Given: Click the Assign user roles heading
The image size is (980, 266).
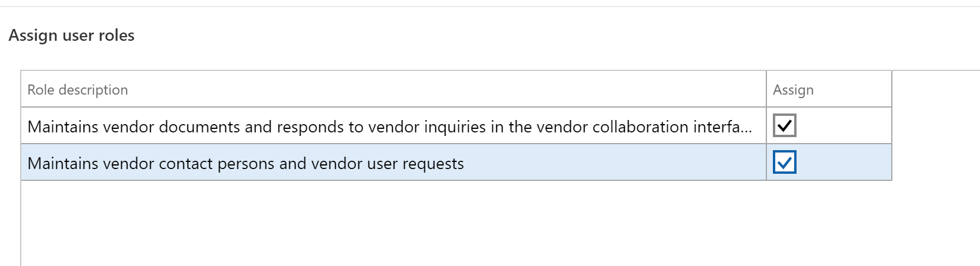Looking at the screenshot, I should (72, 35).
